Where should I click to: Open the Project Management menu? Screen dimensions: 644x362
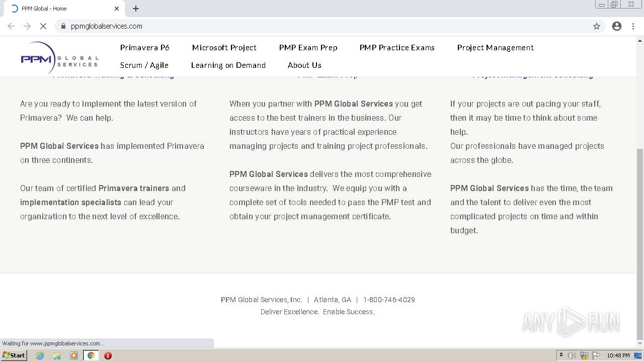(496, 48)
